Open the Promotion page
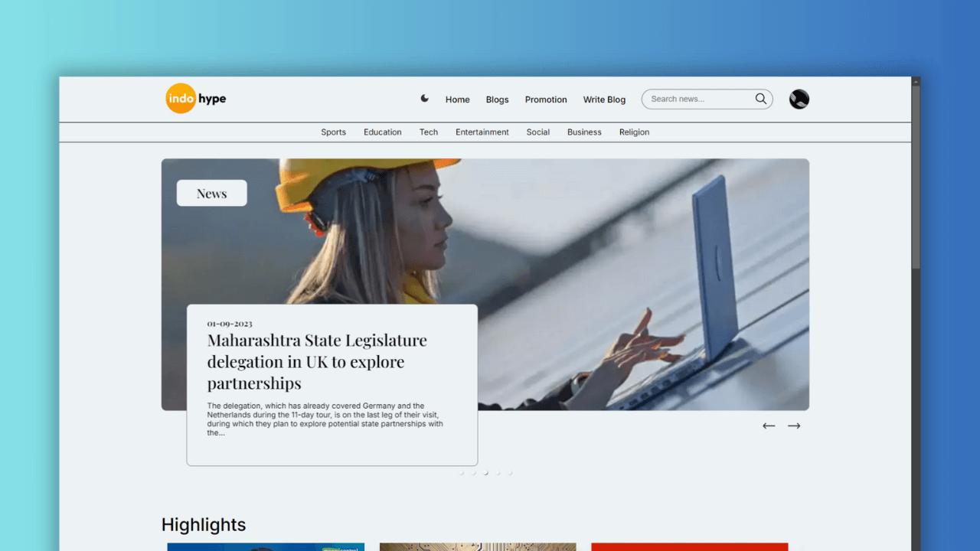Viewport: 980px width, 551px height. (546, 99)
